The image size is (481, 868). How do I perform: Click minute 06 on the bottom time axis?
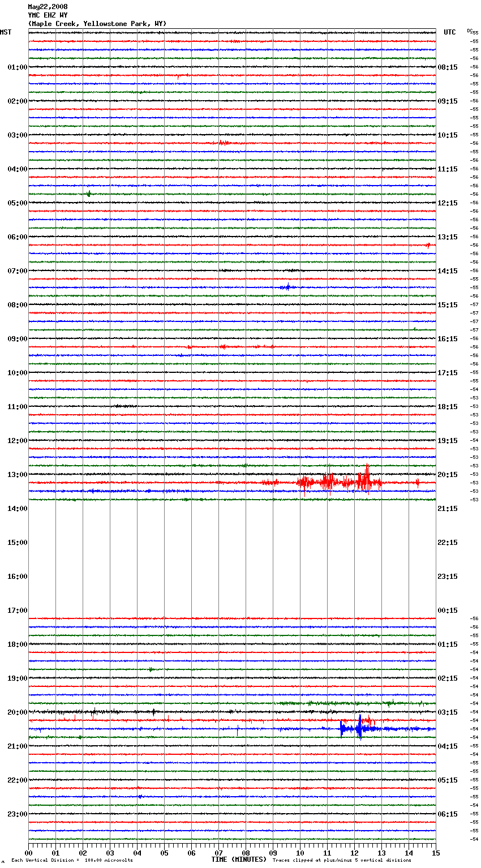click(x=191, y=853)
